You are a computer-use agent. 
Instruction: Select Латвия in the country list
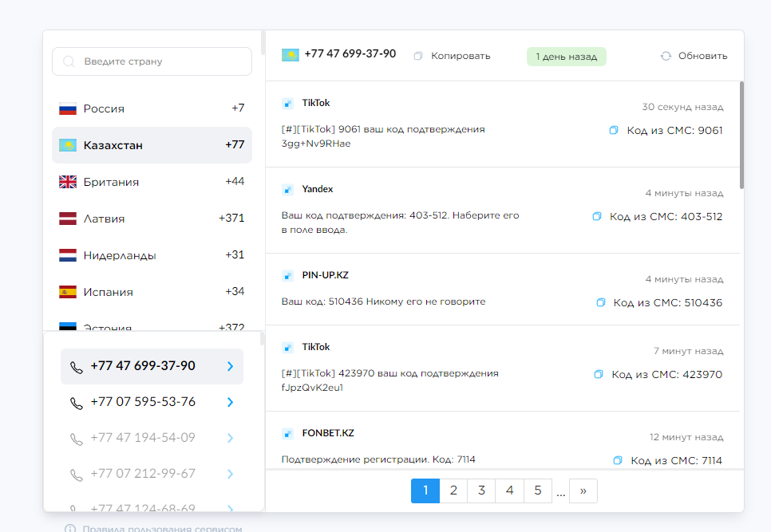point(152,219)
